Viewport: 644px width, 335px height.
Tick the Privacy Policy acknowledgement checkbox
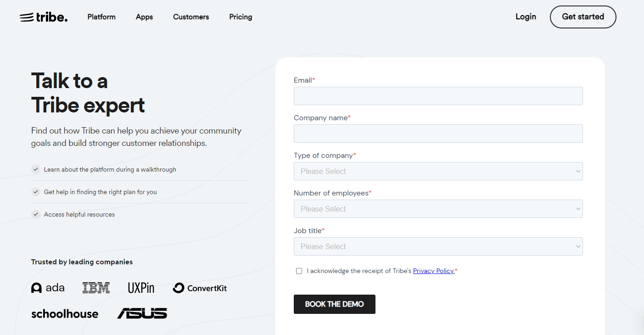(x=299, y=271)
